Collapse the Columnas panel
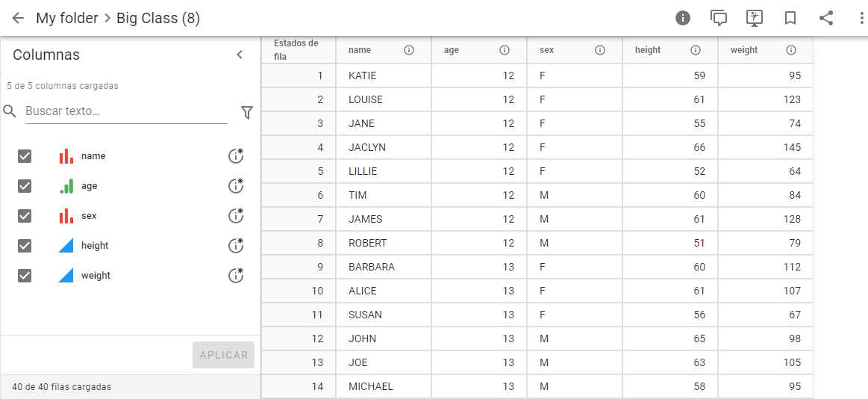Image resolution: width=868 pixels, height=399 pixels. pyautogui.click(x=240, y=55)
